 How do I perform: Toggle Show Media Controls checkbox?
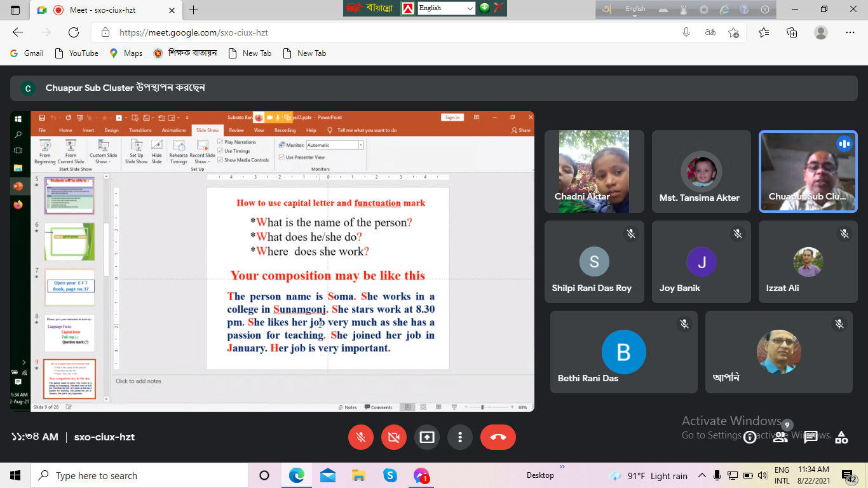click(x=220, y=159)
